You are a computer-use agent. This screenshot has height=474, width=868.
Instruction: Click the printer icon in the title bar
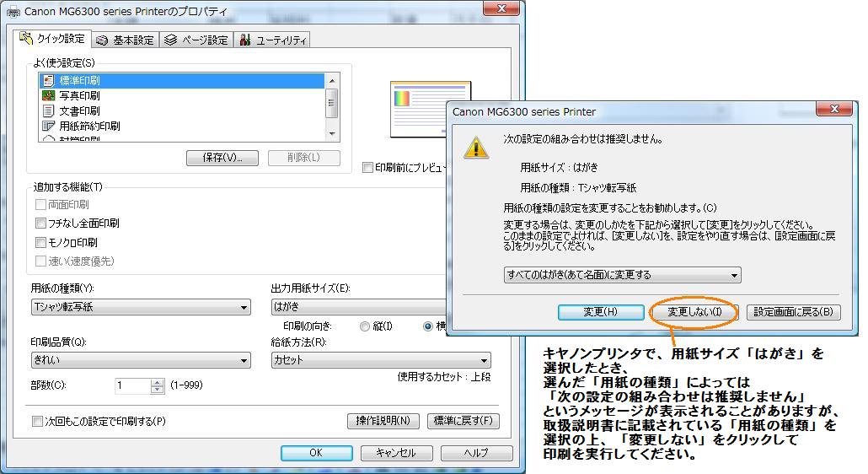(x=13, y=11)
